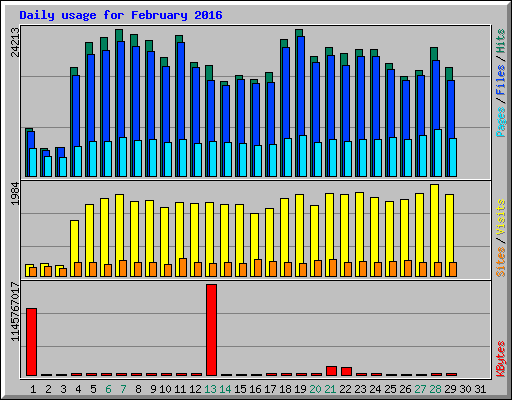
Task: Click day label '28' on the axis
Action: click(435, 389)
